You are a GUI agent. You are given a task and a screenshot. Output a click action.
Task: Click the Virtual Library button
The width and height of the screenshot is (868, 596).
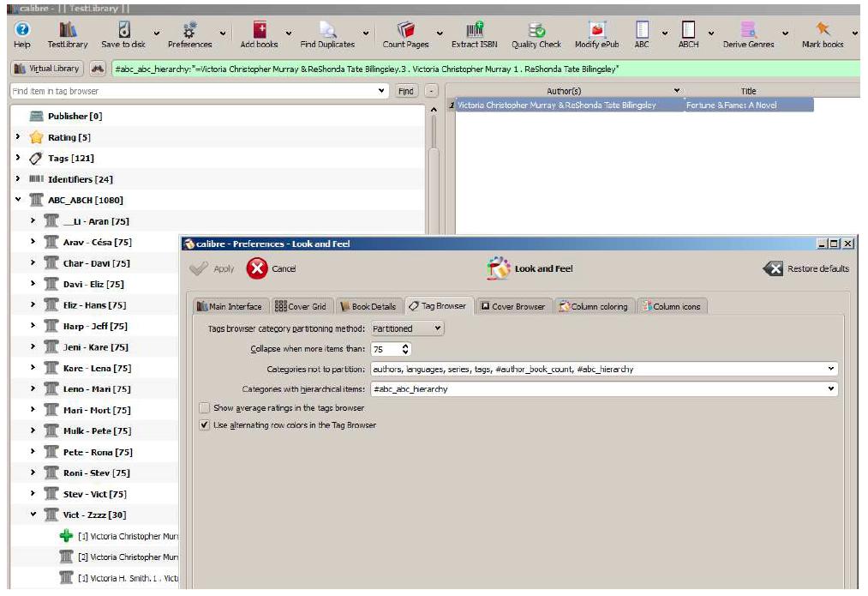[47, 69]
